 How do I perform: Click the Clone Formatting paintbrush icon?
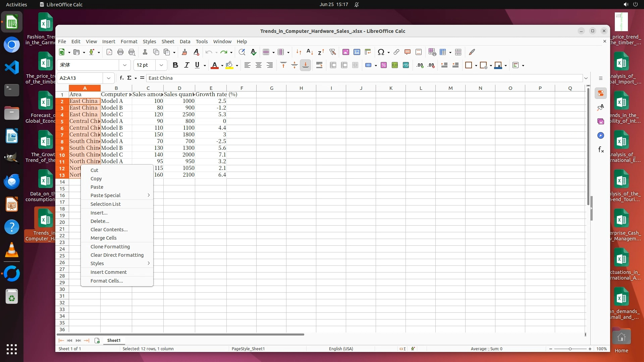[184, 52]
